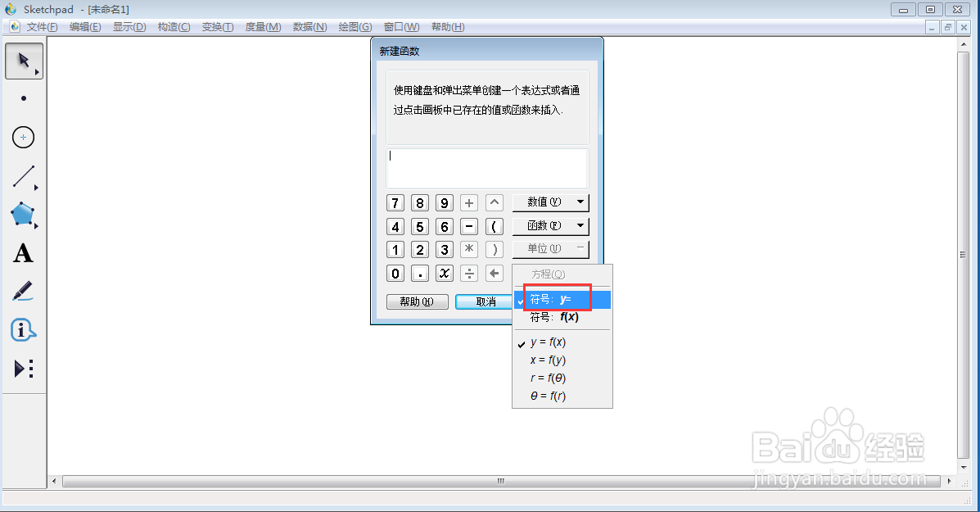Click the plus operator key

tap(469, 203)
